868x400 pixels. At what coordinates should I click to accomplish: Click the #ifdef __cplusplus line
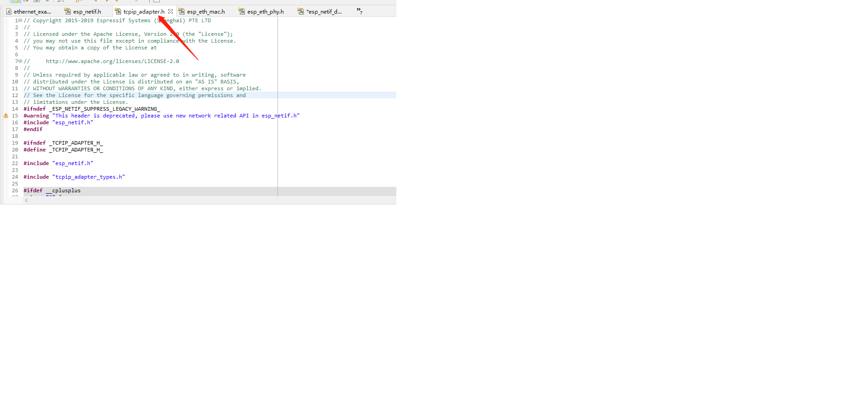click(x=52, y=190)
